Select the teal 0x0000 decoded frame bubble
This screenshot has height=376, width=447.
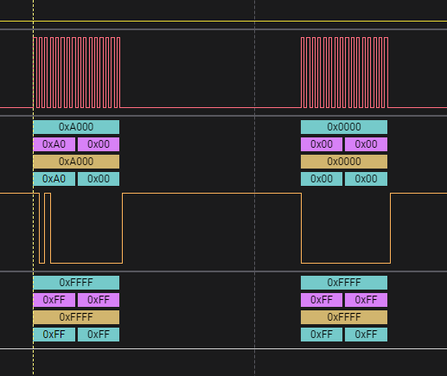pyautogui.click(x=344, y=127)
